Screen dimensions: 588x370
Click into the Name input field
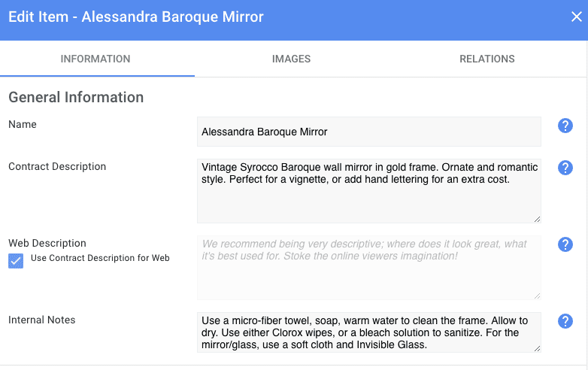pos(368,132)
